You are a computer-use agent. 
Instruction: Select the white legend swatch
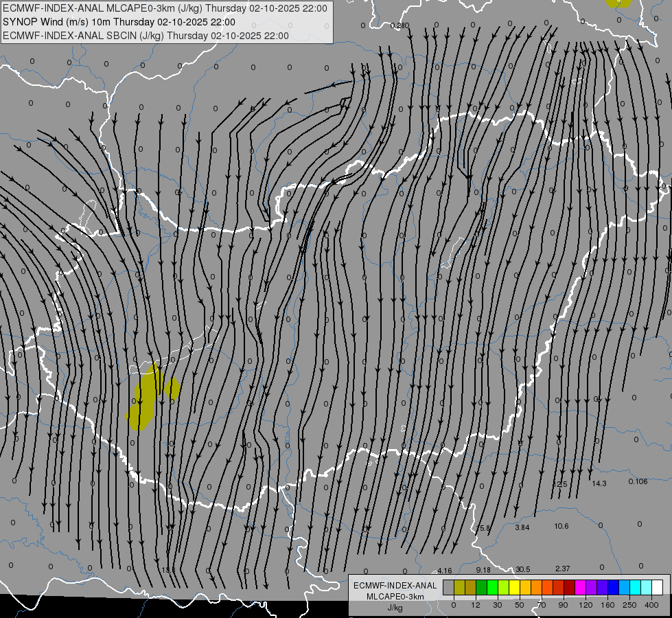pos(657,587)
